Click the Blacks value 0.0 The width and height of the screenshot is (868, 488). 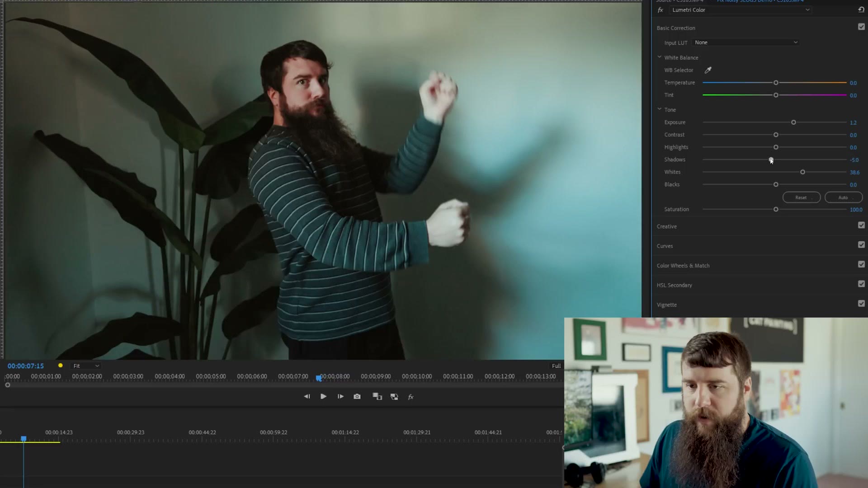point(853,185)
